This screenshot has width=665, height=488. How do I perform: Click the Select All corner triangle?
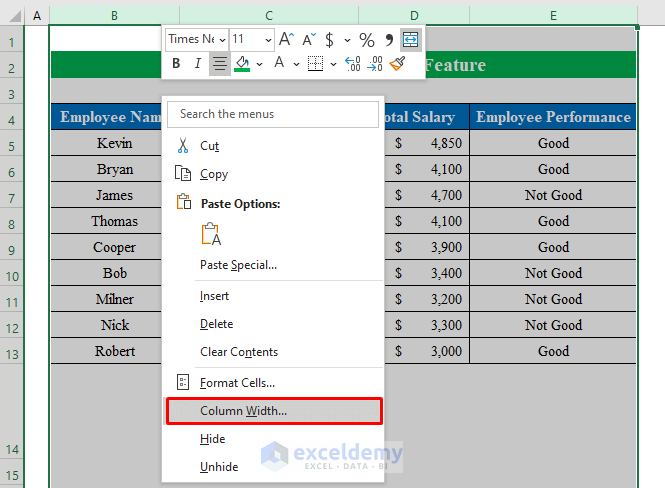14,16
